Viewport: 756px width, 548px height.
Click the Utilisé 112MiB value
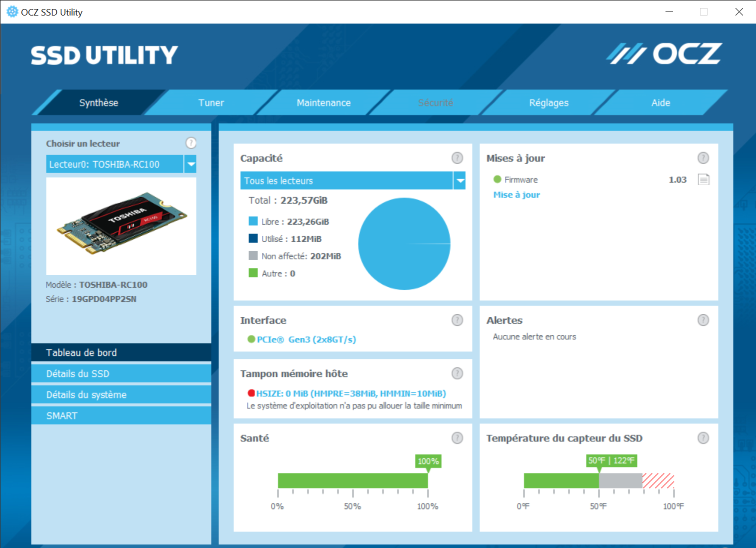306,239
